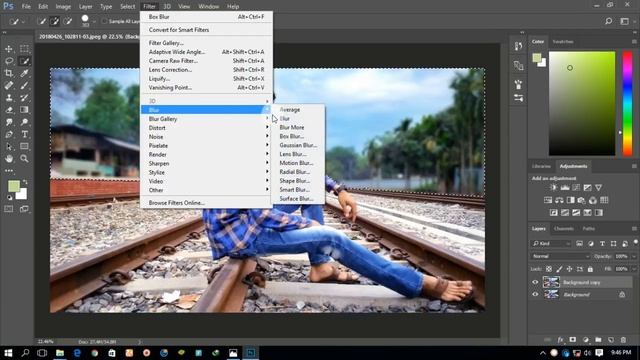
Task: Toggle Lock position
Action: [x=569, y=269]
